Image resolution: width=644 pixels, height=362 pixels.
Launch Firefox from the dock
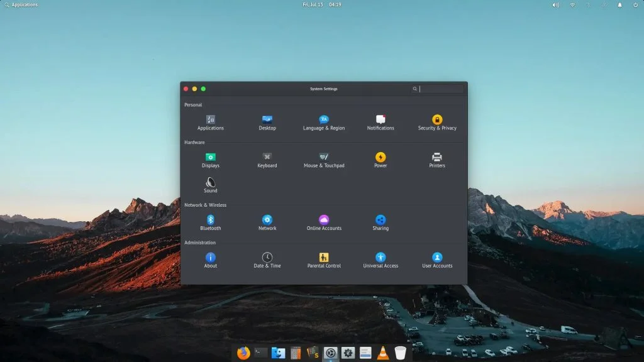[x=242, y=353]
